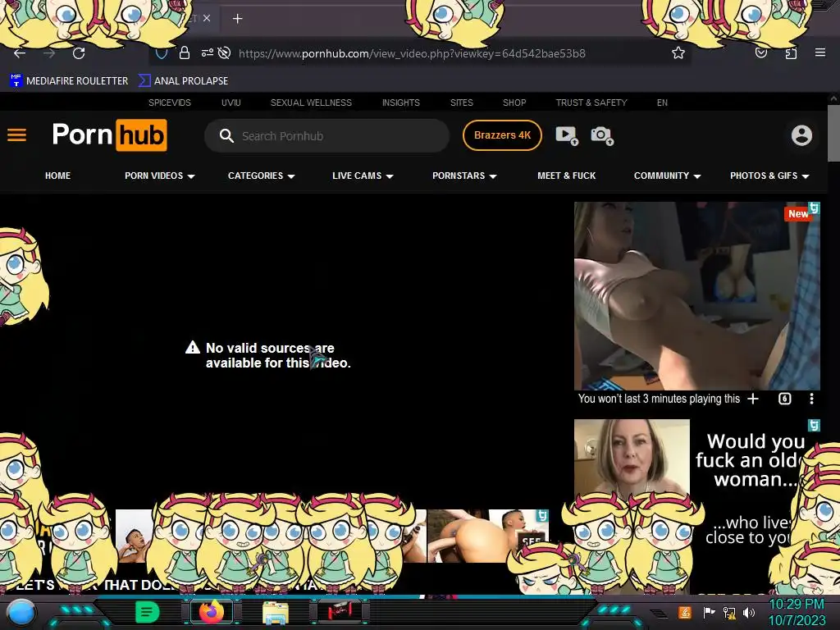Open the second bookmark in the bookmarks toolbar

(x=183, y=81)
